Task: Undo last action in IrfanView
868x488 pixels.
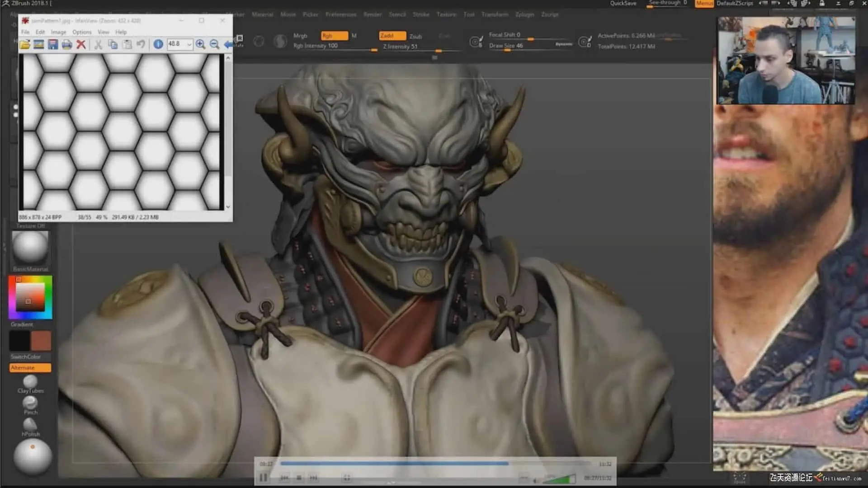Action: tap(141, 44)
